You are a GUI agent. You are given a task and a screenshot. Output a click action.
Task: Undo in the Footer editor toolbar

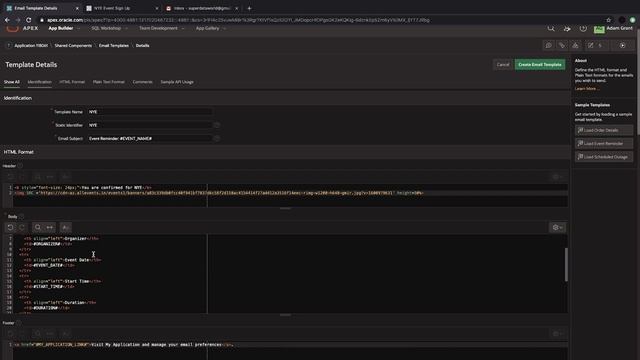click(10, 333)
